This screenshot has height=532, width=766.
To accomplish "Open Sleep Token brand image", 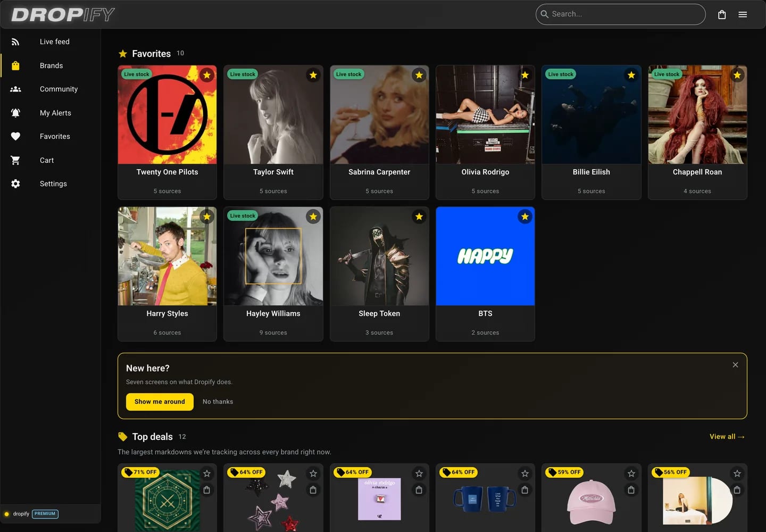I will [379, 256].
